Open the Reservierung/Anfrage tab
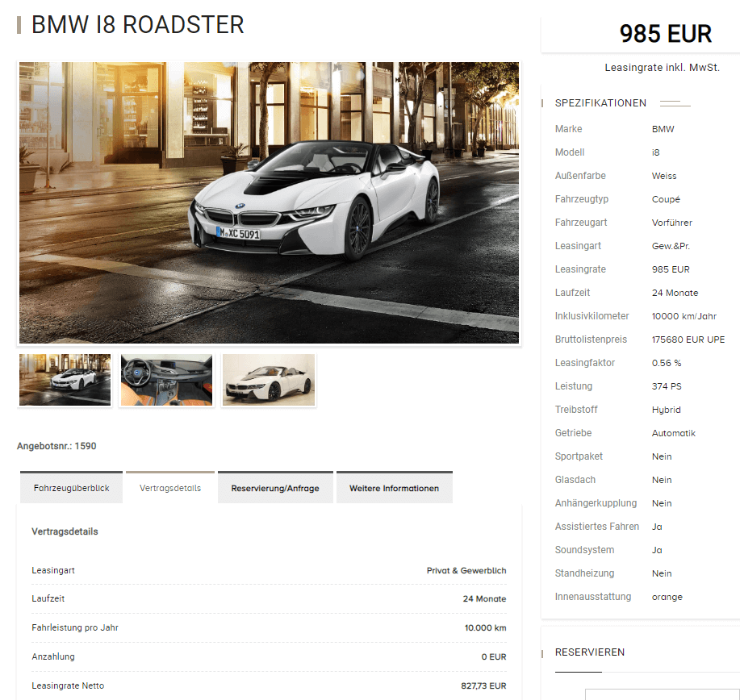Image resolution: width=740 pixels, height=700 pixels. [275, 487]
